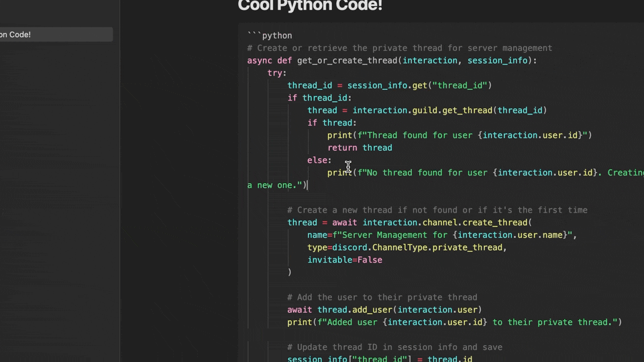The image size is (644, 362).
Task: Click the 'if thread_id:' line
Action: click(319, 98)
